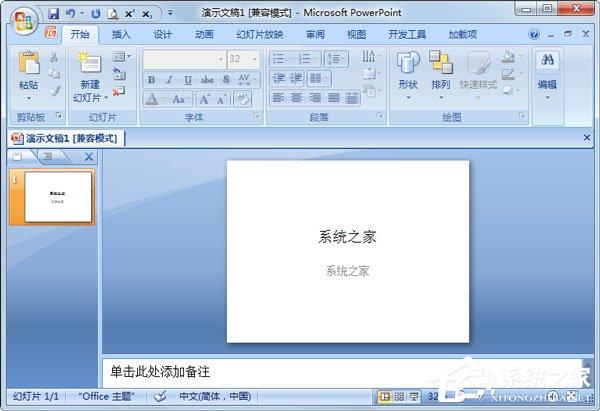The height and width of the screenshot is (411, 600).
Task: Open the 幻灯片放映 (Slide Show) tab
Action: tap(259, 34)
